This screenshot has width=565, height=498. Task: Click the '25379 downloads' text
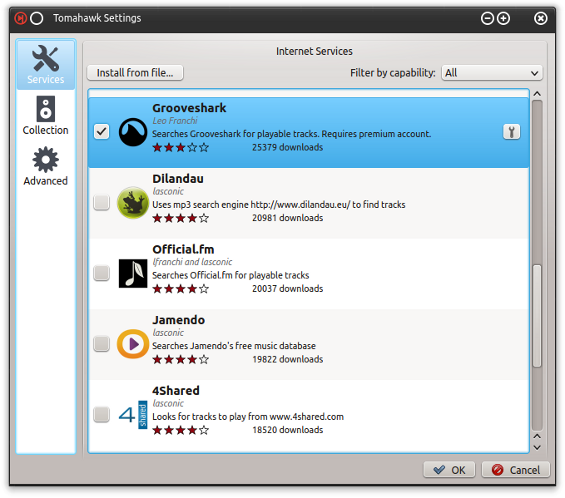pyautogui.click(x=287, y=147)
